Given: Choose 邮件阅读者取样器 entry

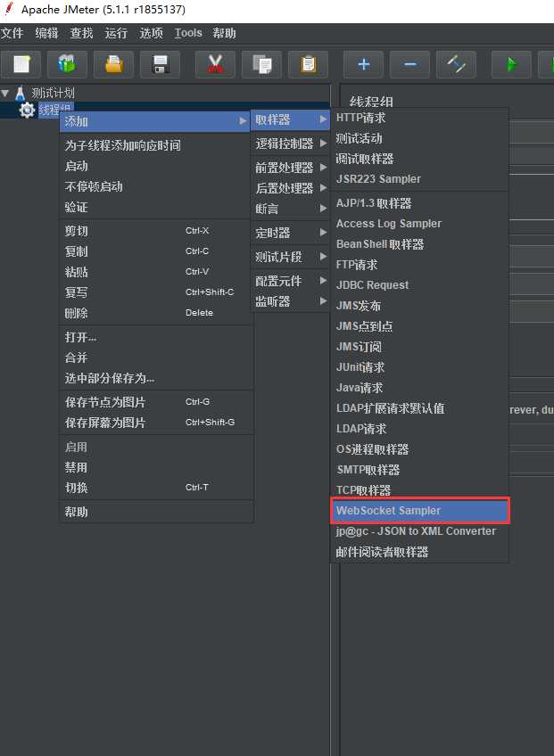Looking at the screenshot, I should [420, 552].
